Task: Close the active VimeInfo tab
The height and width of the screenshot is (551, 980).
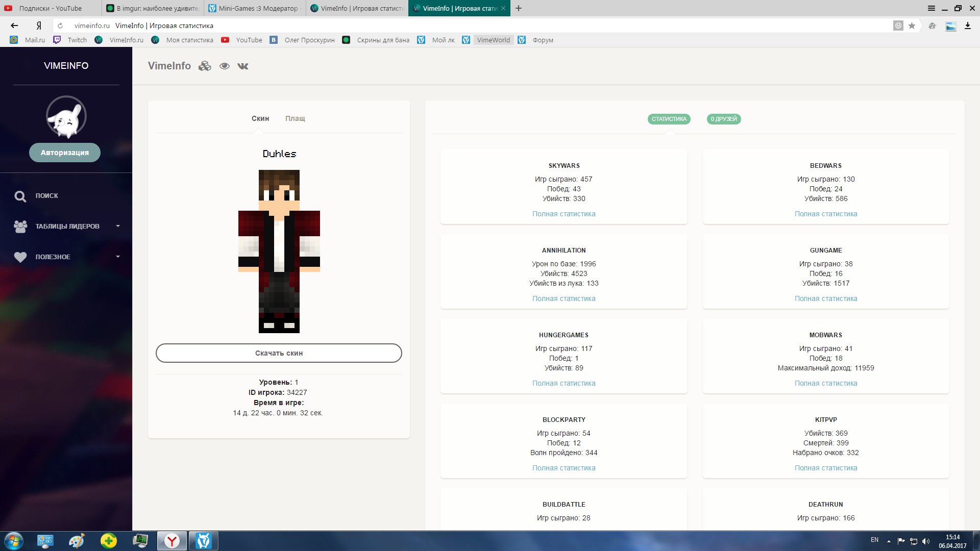Action: (503, 8)
